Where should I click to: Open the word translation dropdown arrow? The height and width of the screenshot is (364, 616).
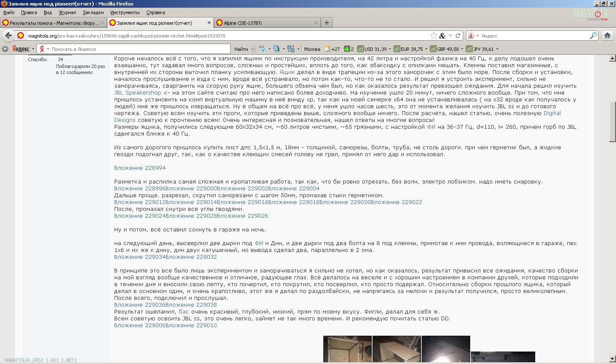[298, 49]
